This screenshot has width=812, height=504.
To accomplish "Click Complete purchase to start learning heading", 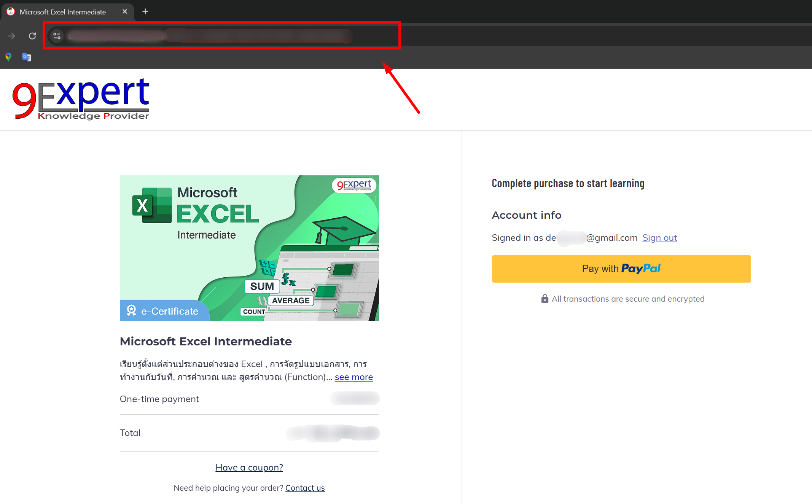I will coord(568,183).
